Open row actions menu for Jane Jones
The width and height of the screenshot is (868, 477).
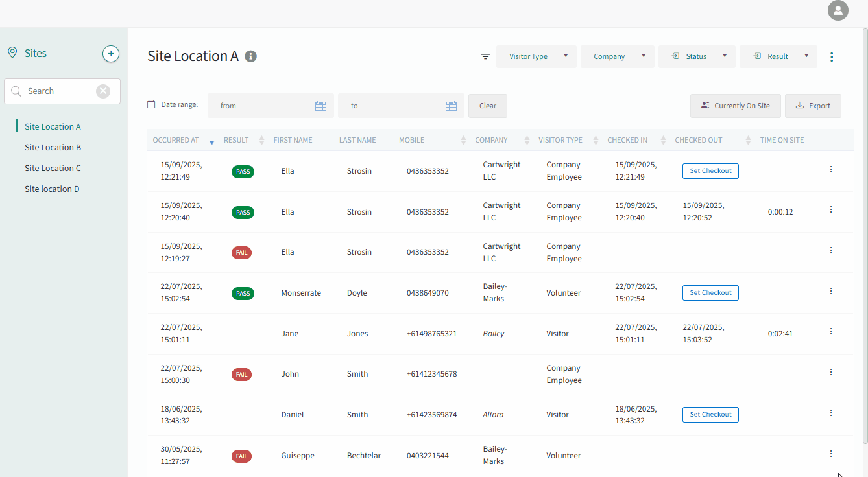pyautogui.click(x=831, y=331)
